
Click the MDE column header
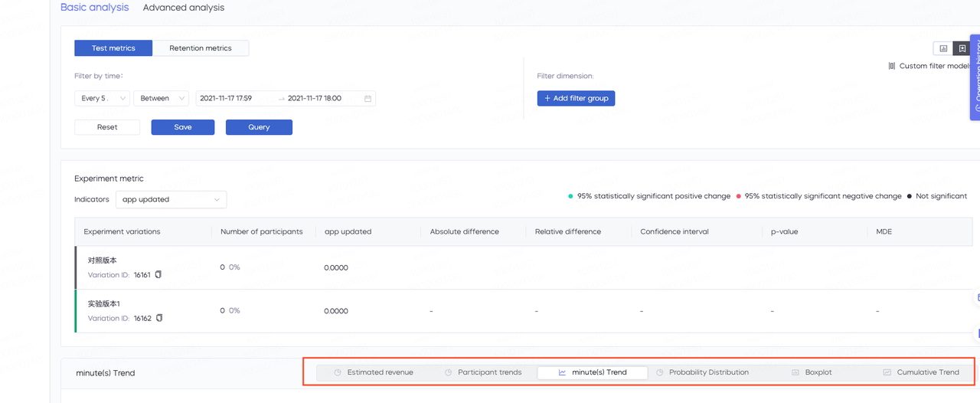coord(884,231)
